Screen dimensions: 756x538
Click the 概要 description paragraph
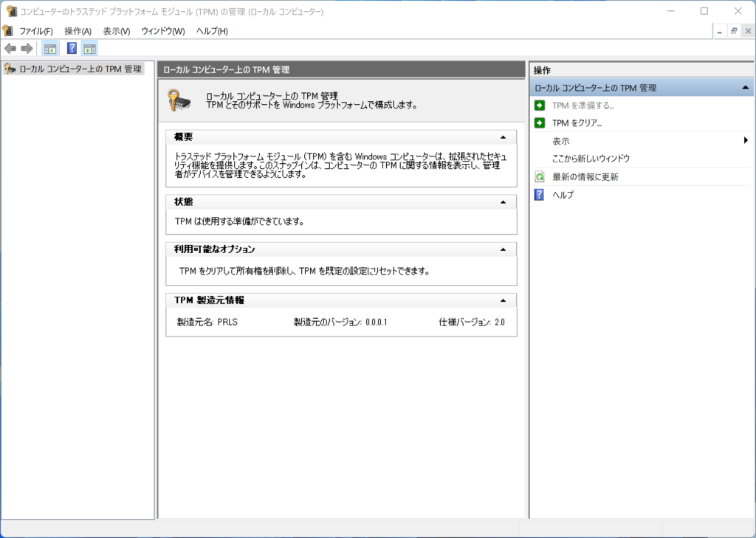(340, 165)
